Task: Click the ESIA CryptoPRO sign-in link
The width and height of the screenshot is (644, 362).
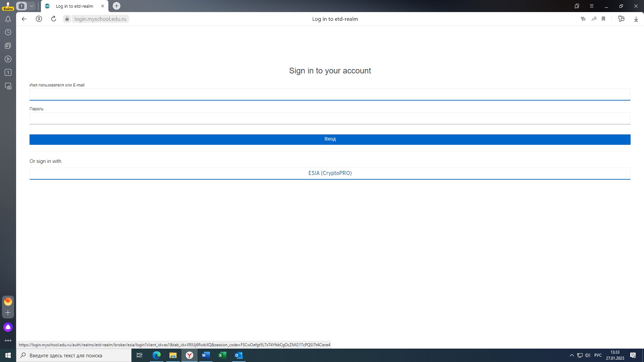Action: click(x=330, y=173)
